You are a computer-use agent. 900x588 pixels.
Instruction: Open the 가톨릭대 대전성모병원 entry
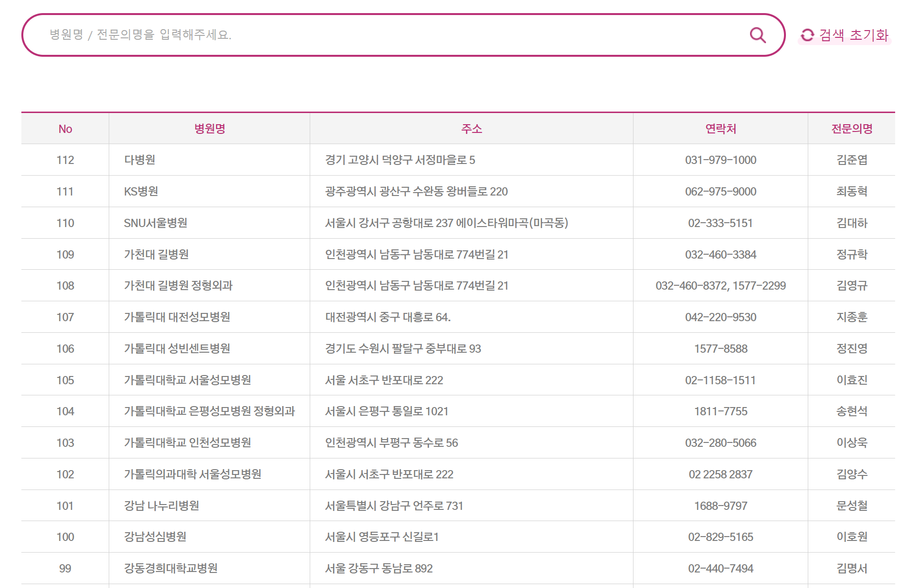click(x=177, y=317)
